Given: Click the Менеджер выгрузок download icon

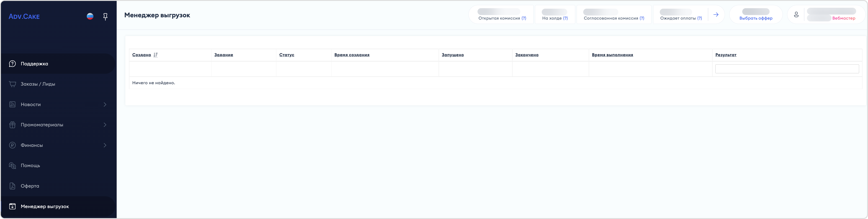Looking at the screenshot, I should [13, 206].
